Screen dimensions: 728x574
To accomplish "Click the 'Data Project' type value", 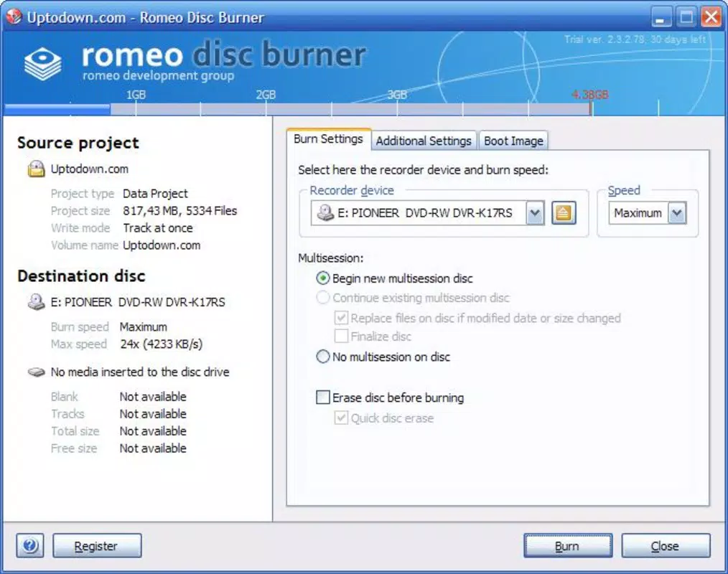I will pyautogui.click(x=155, y=194).
